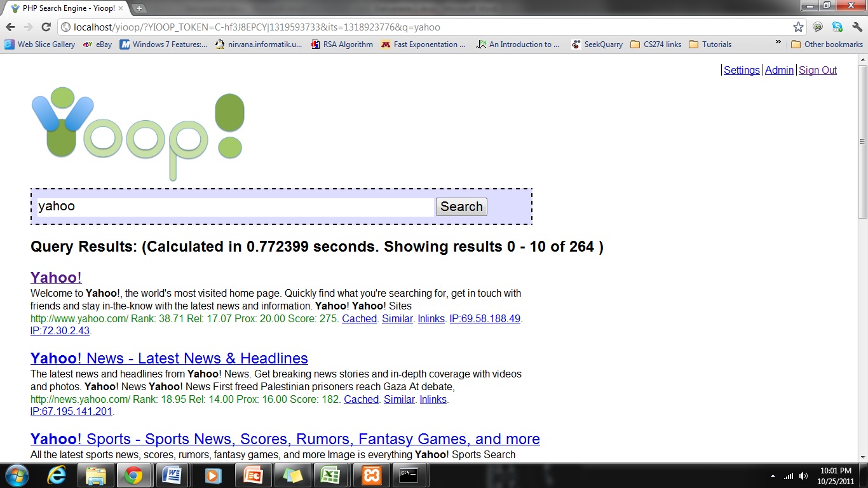The height and width of the screenshot is (488, 868).
Task: Open Yahoo! News - Latest News & Headlines
Action: pyautogui.click(x=169, y=358)
